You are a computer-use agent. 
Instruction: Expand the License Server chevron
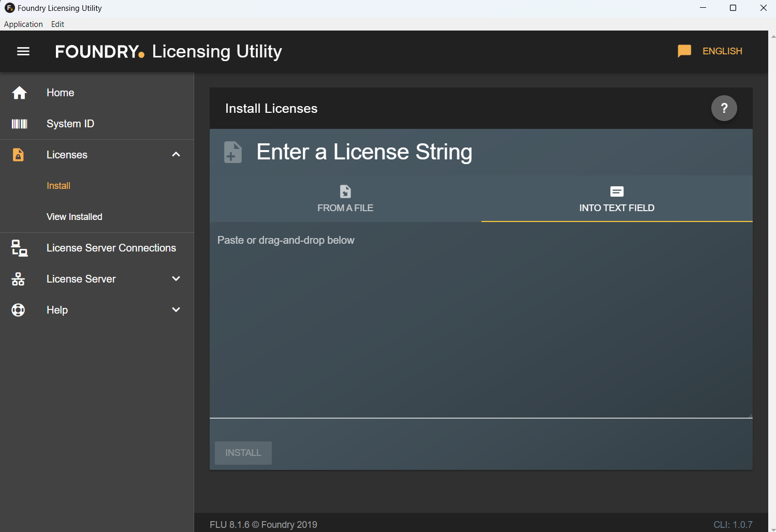pyautogui.click(x=176, y=279)
